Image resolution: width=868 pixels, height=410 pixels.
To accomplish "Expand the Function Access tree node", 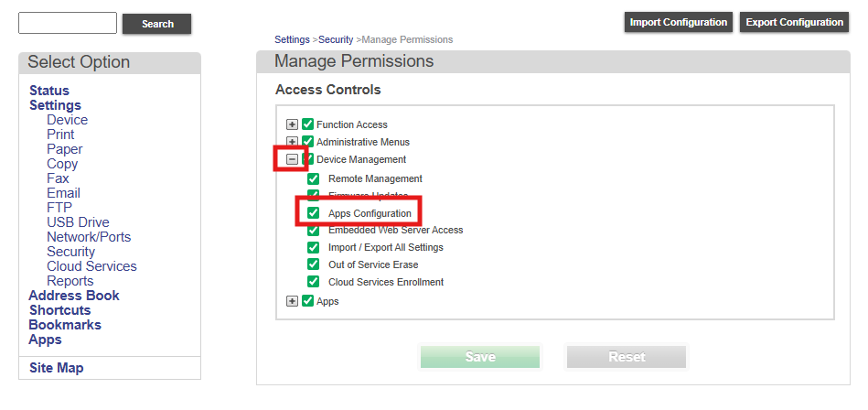I will pos(293,124).
